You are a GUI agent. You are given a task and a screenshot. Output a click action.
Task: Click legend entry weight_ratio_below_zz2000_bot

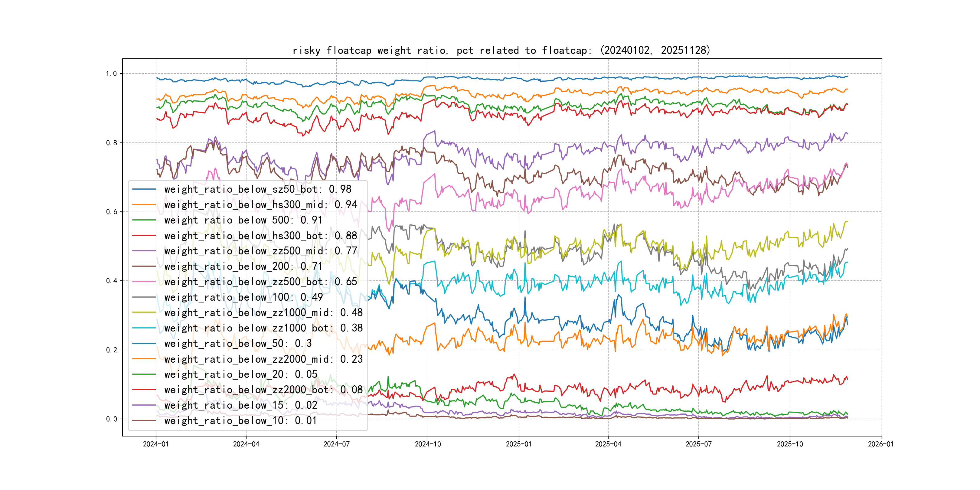pos(263,390)
